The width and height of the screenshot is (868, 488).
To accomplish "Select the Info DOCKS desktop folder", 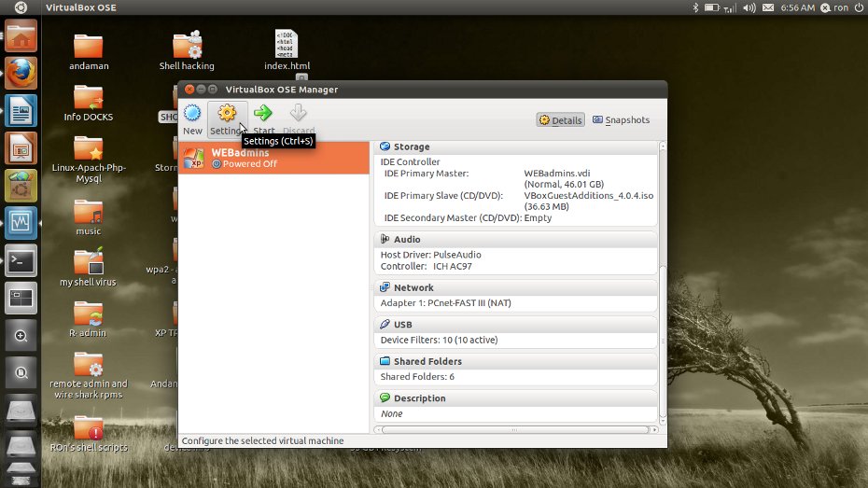I will click(89, 103).
